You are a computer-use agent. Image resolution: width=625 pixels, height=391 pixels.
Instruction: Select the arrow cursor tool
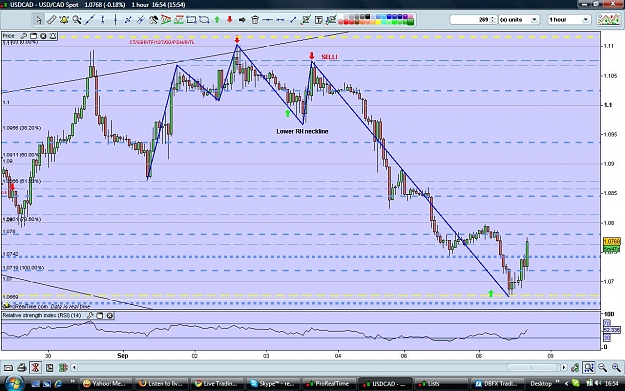[38, 20]
